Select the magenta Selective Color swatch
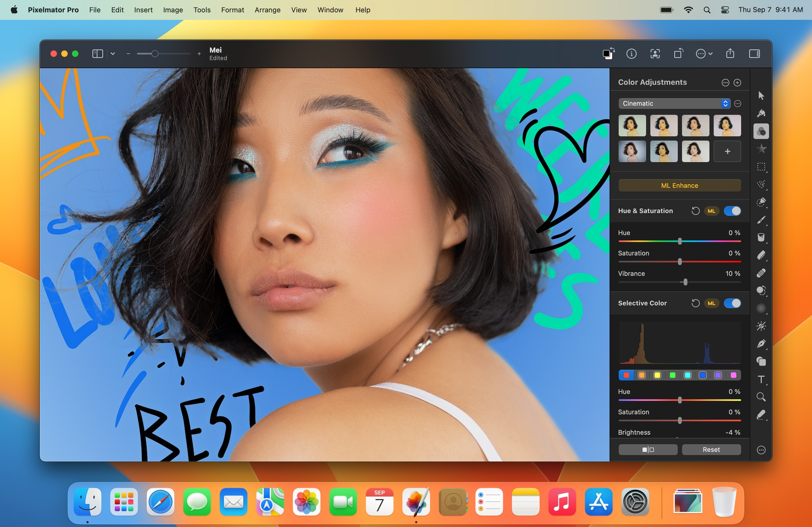Image resolution: width=812 pixels, height=527 pixels. 733,375
